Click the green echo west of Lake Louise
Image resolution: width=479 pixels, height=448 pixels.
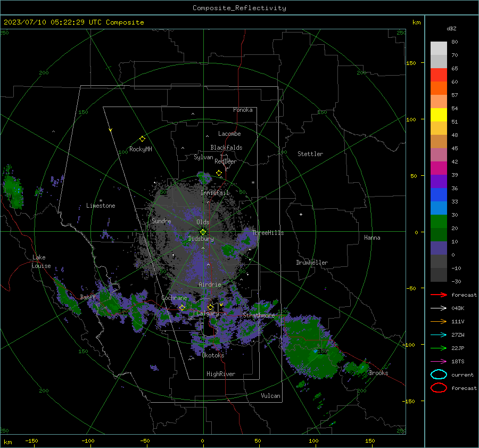(13, 189)
